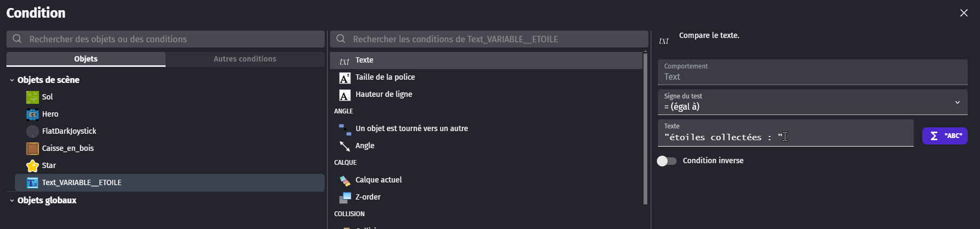The height and width of the screenshot is (229, 980).
Task: Open the ABC expression editor button
Action: 944,136
